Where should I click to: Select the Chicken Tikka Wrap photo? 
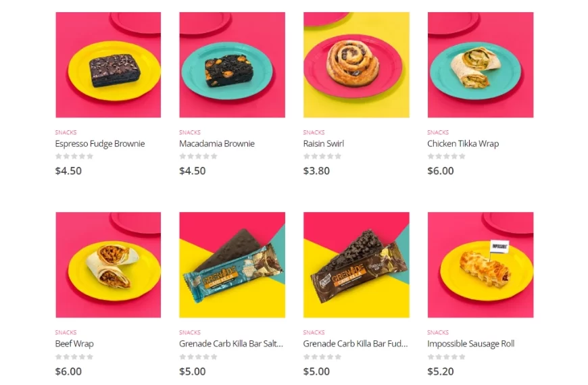pyautogui.click(x=481, y=65)
